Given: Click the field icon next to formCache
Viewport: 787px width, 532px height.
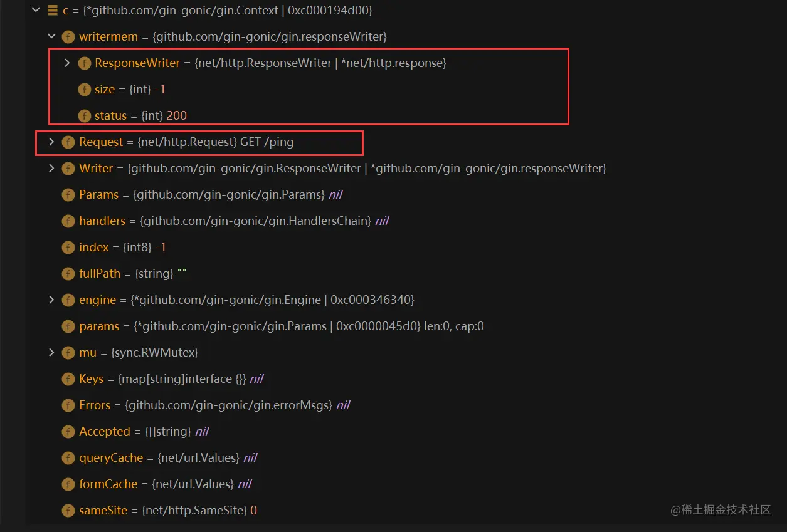Looking at the screenshot, I should pos(68,484).
